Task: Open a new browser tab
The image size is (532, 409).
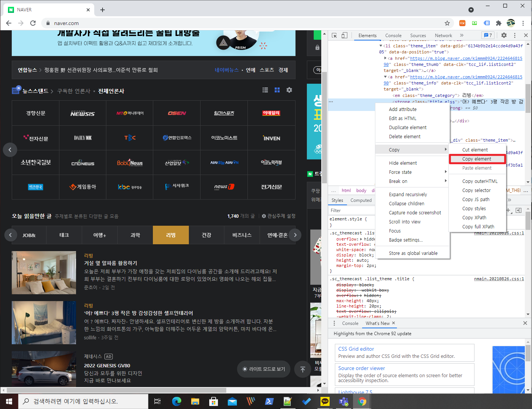Action: [103, 10]
